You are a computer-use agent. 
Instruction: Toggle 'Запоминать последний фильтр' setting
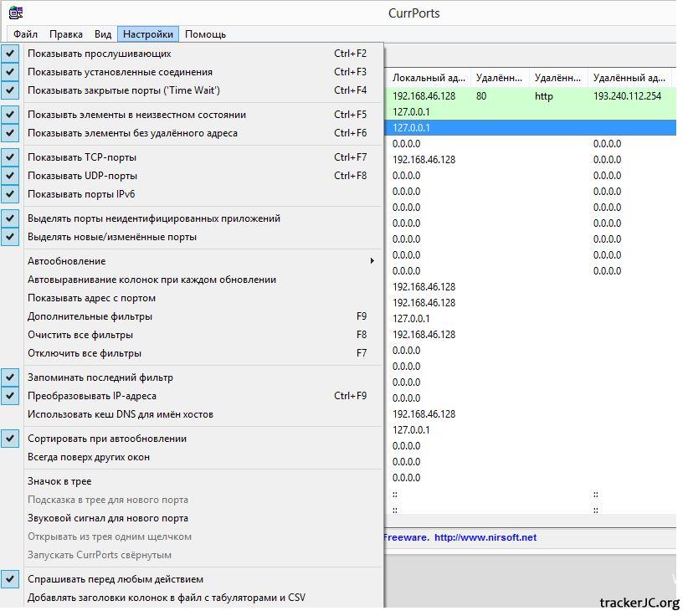pyautogui.click(x=100, y=377)
